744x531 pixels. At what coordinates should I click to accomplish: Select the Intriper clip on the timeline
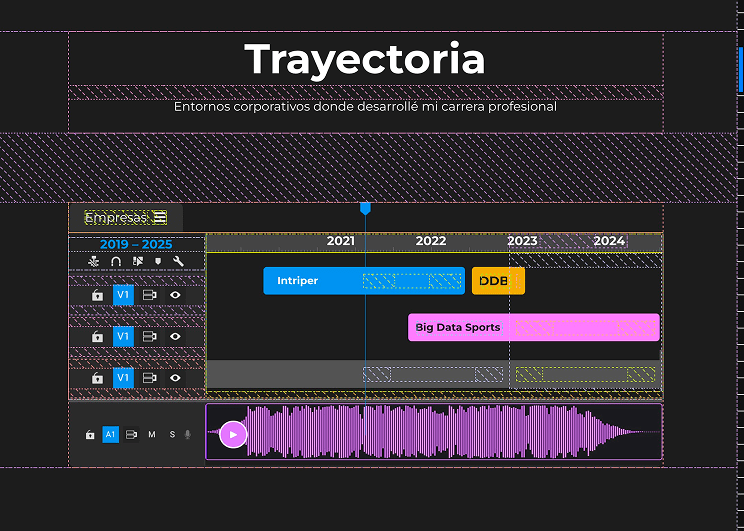coord(310,281)
